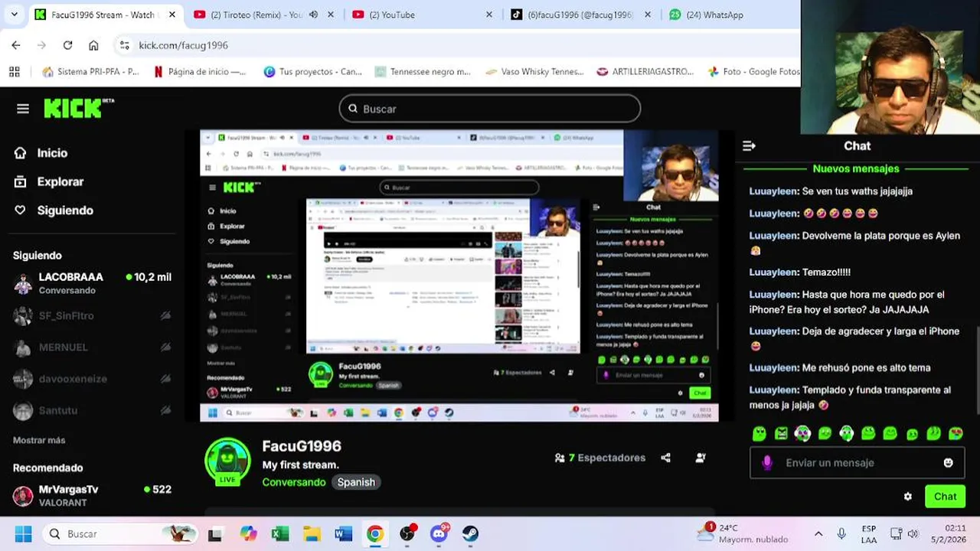
Task: Open Inicio in the Kick left sidebar
Action: coord(41,153)
